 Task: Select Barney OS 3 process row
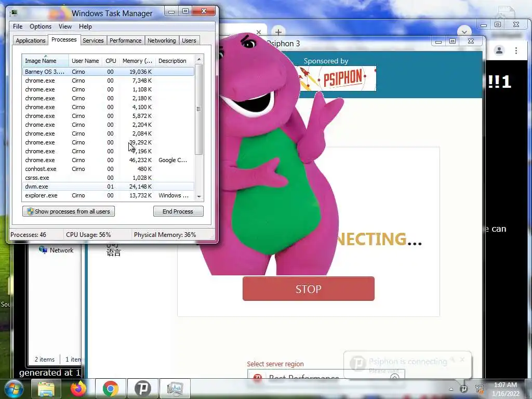(x=108, y=72)
